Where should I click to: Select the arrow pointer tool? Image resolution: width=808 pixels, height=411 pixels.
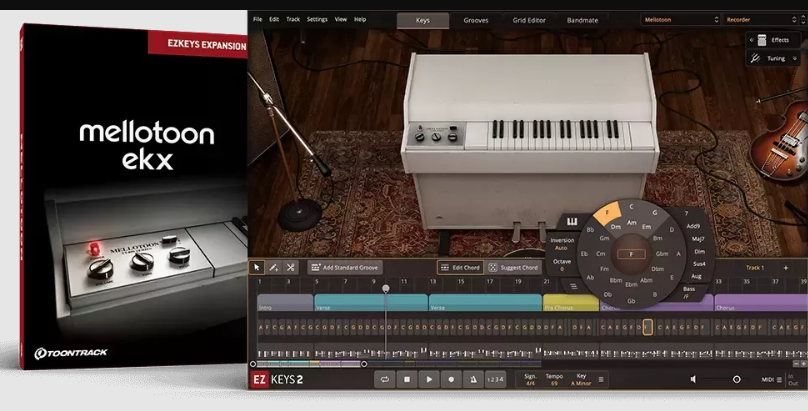[x=258, y=267]
